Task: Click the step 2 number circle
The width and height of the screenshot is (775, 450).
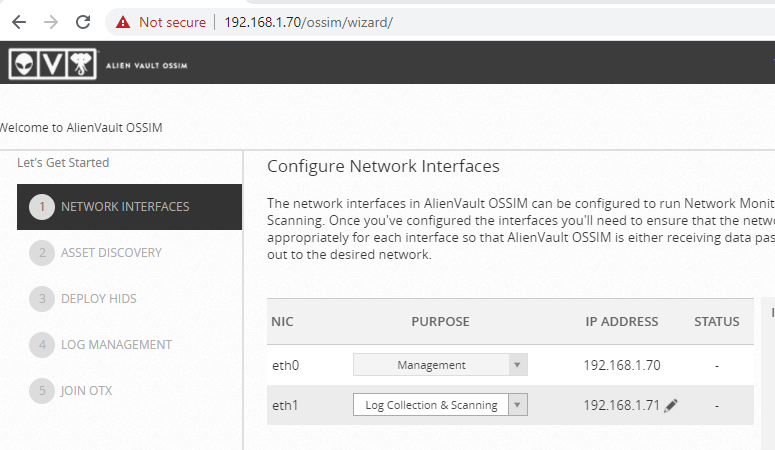Action: (42, 253)
